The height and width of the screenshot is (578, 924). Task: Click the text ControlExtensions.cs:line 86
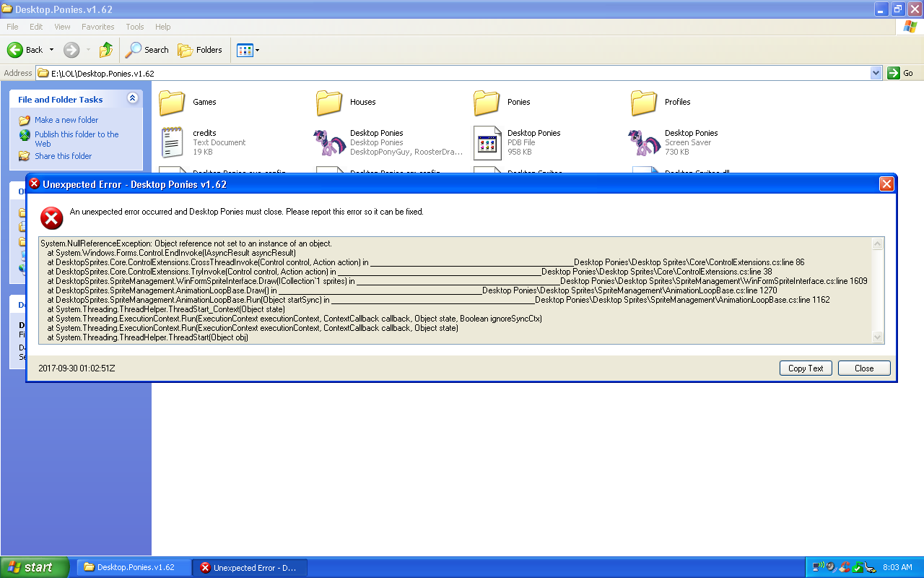pos(757,262)
